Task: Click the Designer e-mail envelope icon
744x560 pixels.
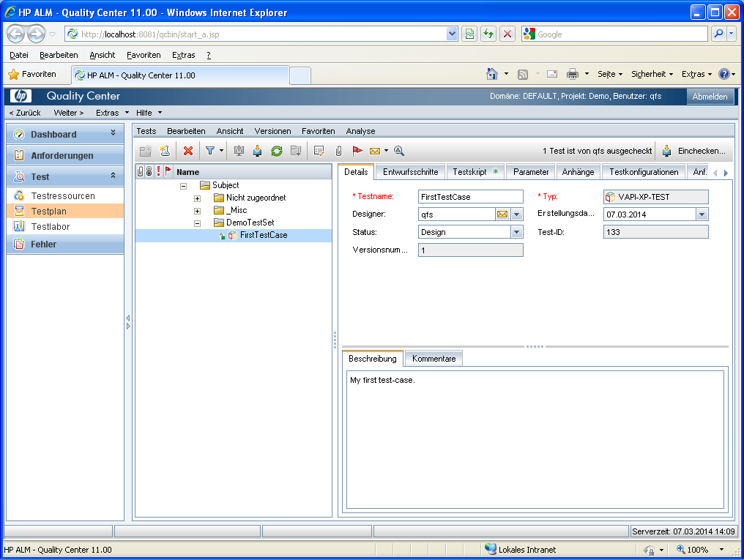Action: 502,214
